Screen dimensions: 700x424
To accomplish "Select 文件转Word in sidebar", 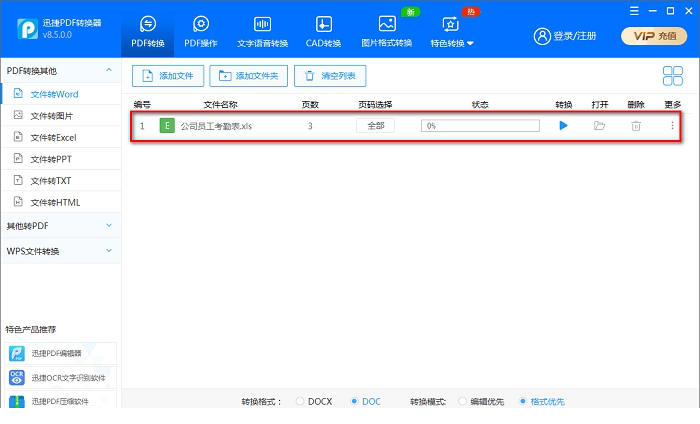I will coord(61,94).
